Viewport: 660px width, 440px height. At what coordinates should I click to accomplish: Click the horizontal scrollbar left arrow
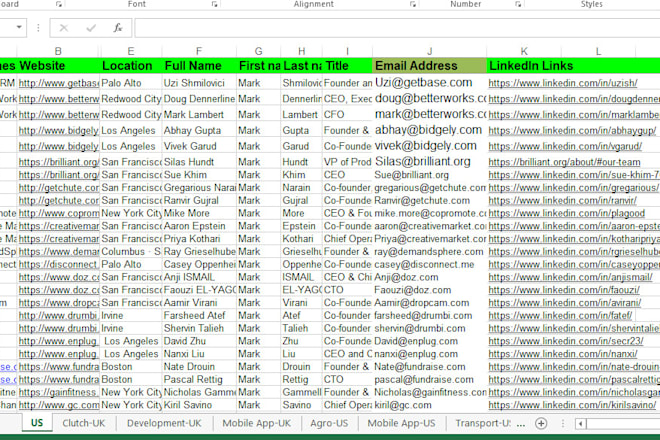tap(581, 424)
